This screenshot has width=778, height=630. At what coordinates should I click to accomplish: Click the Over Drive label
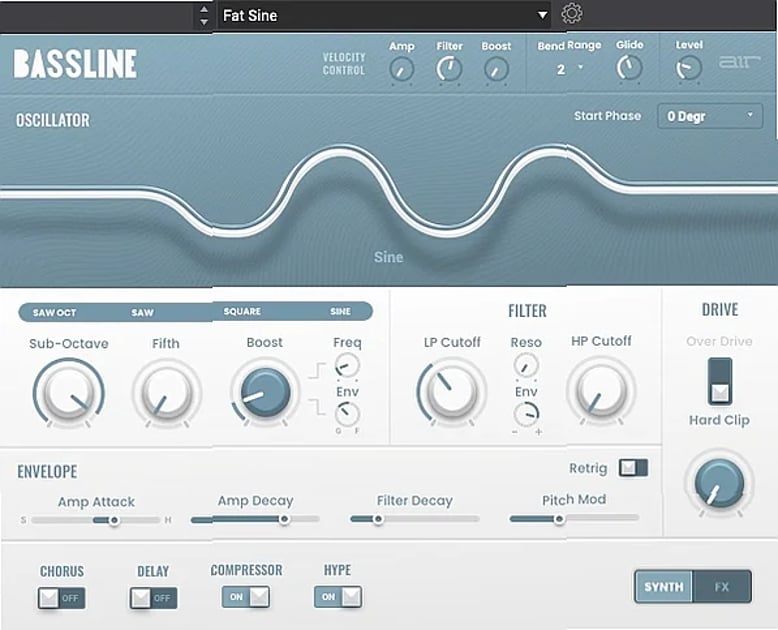point(719,341)
